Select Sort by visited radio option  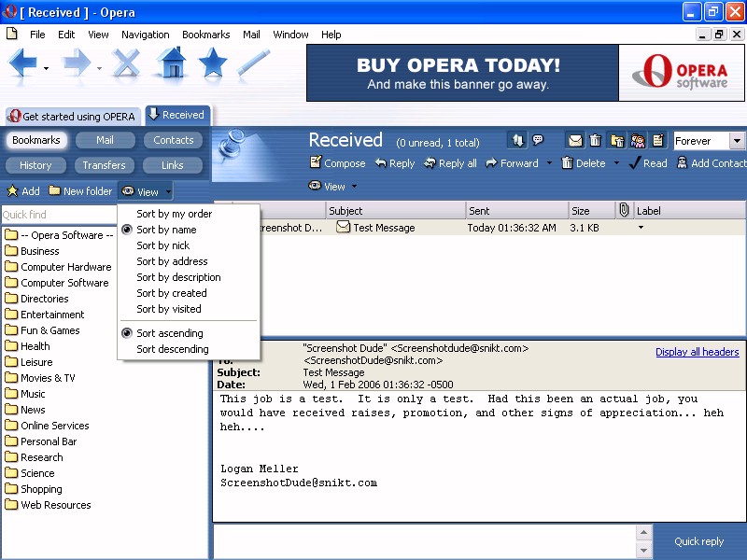(168, 309)
